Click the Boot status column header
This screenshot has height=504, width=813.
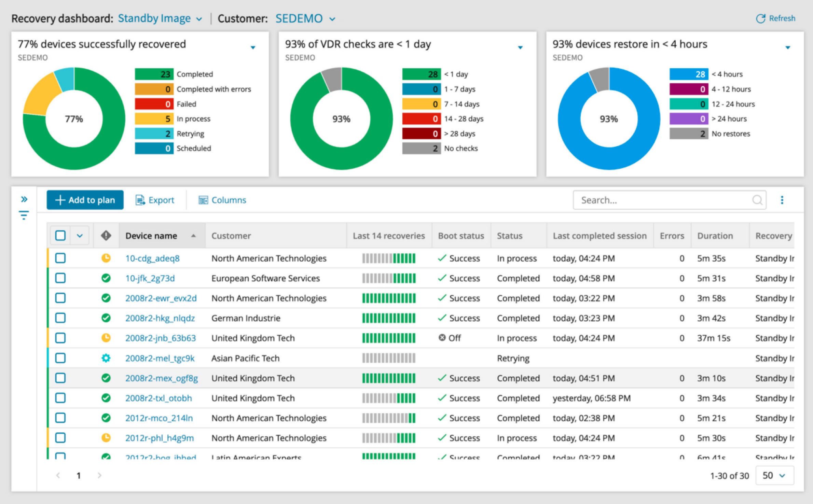[x=461, y=236]
